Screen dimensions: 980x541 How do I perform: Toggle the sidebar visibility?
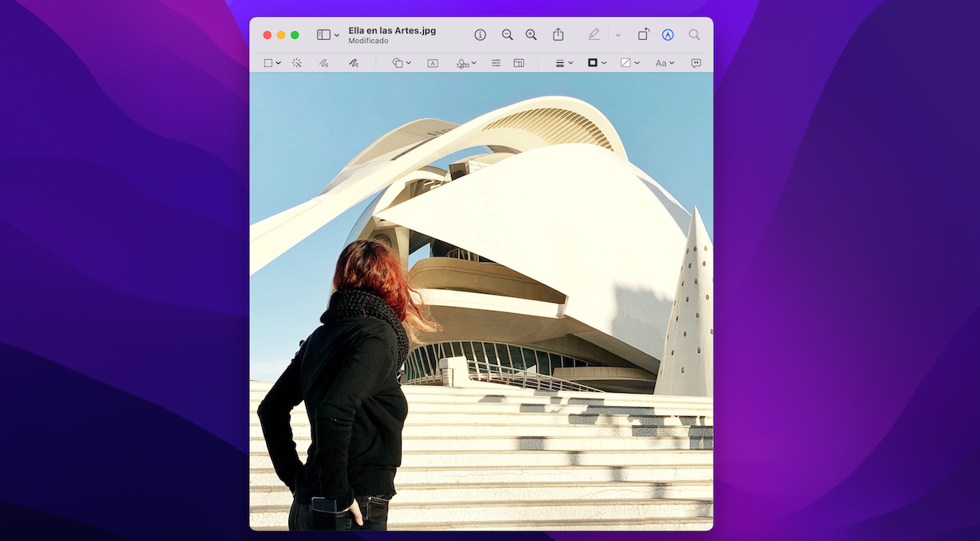tap(325, 34)
